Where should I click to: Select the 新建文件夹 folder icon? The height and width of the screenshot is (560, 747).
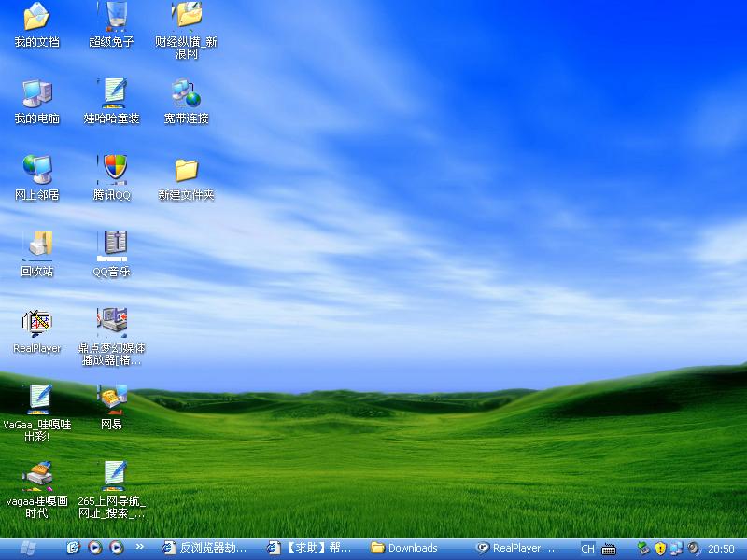[x=187, y=170]
